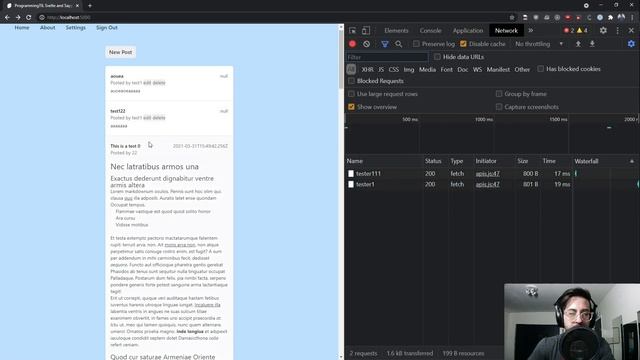The height and width of the screenshot is (360, 640).
Task: Go back in browser history
Action: tap(7, 18)
